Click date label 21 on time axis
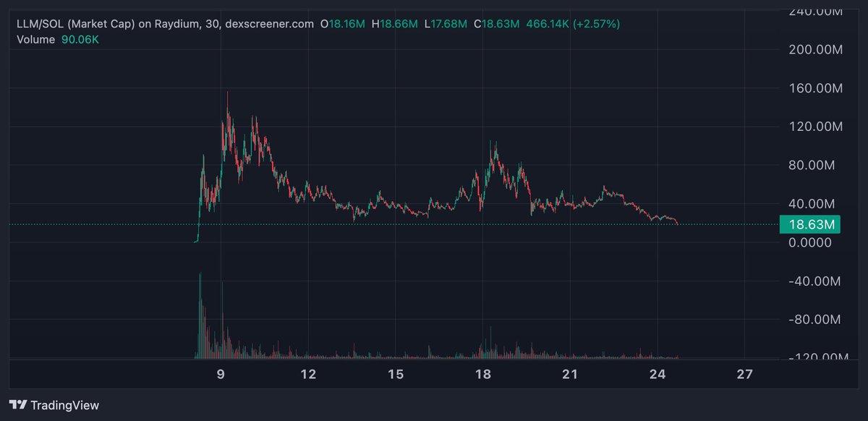Viewport: 868px width, 421px height. click(571, 375)
